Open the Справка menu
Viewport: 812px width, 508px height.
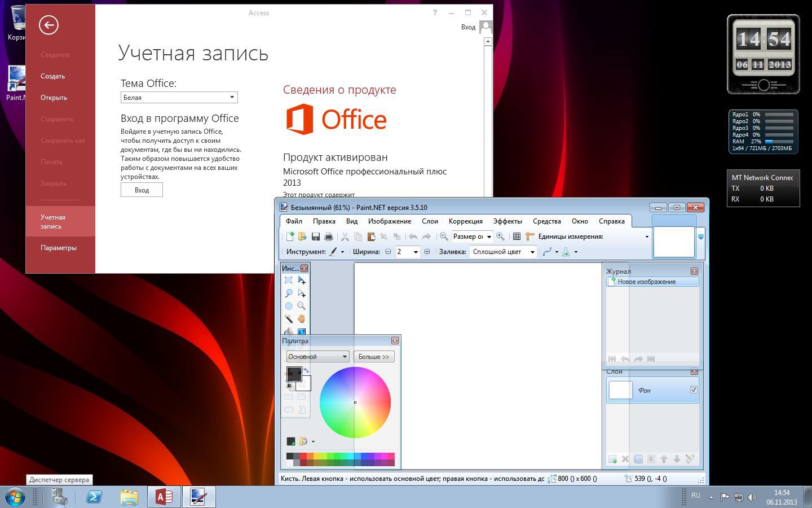pyautogui.click(x=612, y=221)
